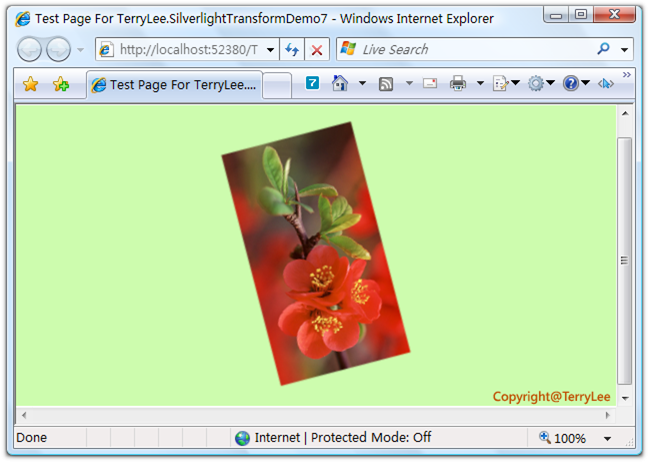This screenshot has width=648, height=462.
Task: Click 'Internet | Protected Mode: Off' status
Action: [343, 437]
